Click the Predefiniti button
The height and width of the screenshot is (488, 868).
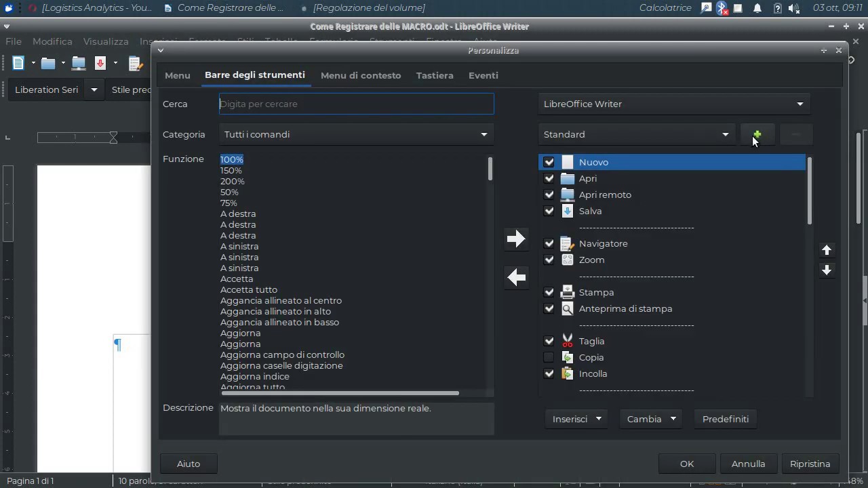[726, 419]
